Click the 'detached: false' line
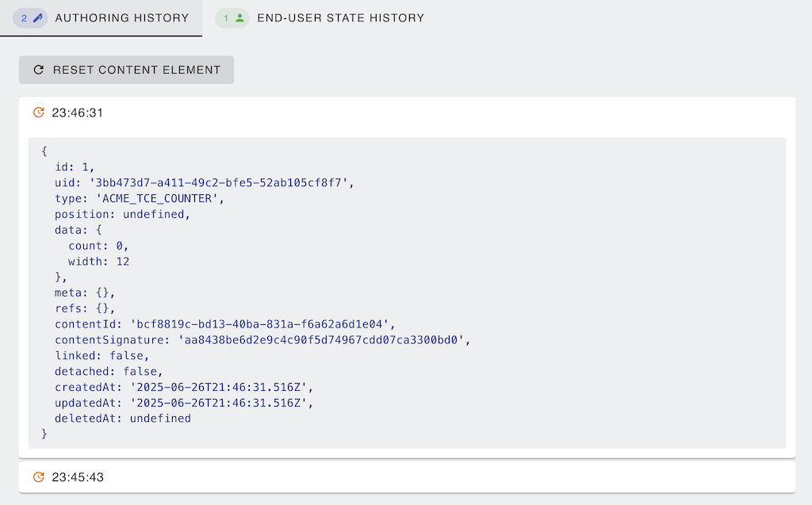 109,371
